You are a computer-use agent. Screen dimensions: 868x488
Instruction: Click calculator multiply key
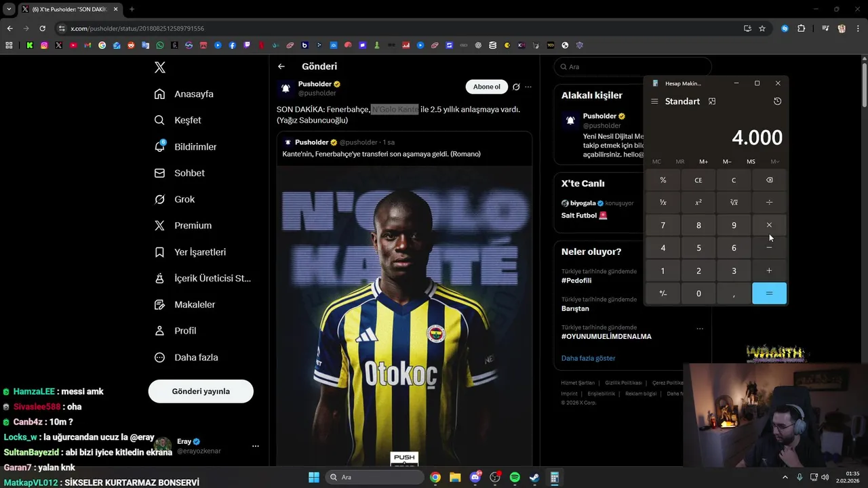[769, 225]
